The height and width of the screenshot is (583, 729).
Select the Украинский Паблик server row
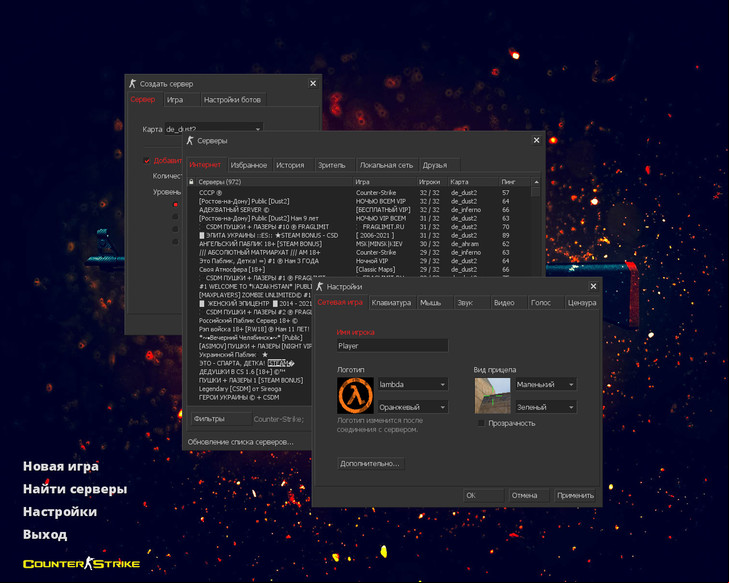point(250,355)
